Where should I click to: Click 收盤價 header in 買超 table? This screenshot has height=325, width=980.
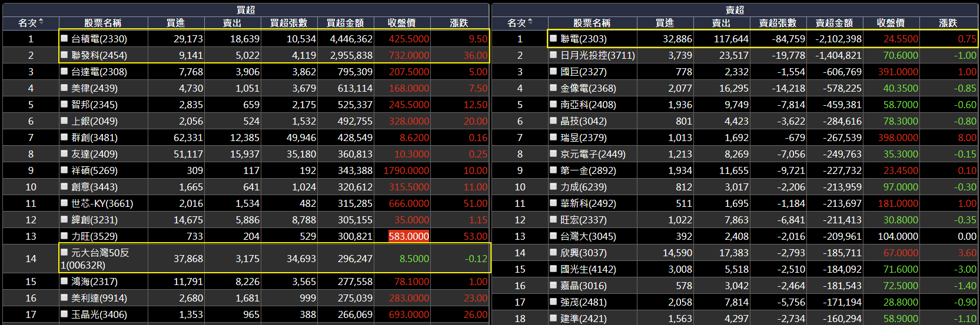(402, 23)
